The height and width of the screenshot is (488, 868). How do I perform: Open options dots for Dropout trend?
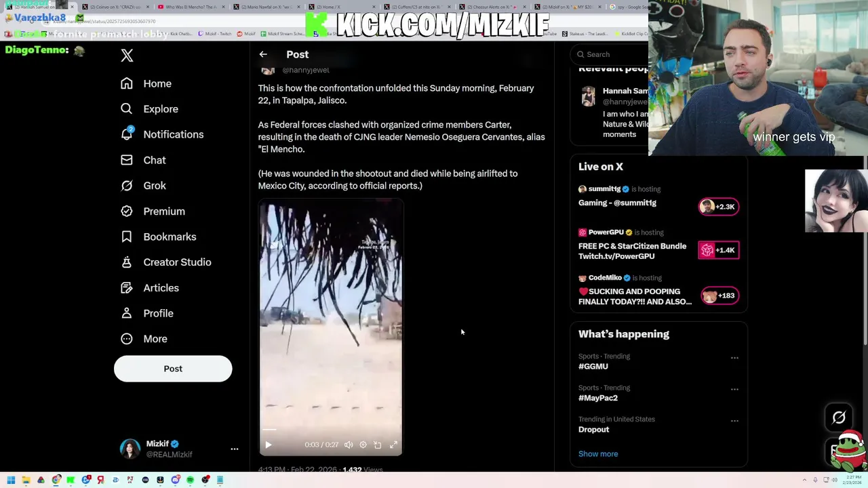tap(734, 420)
